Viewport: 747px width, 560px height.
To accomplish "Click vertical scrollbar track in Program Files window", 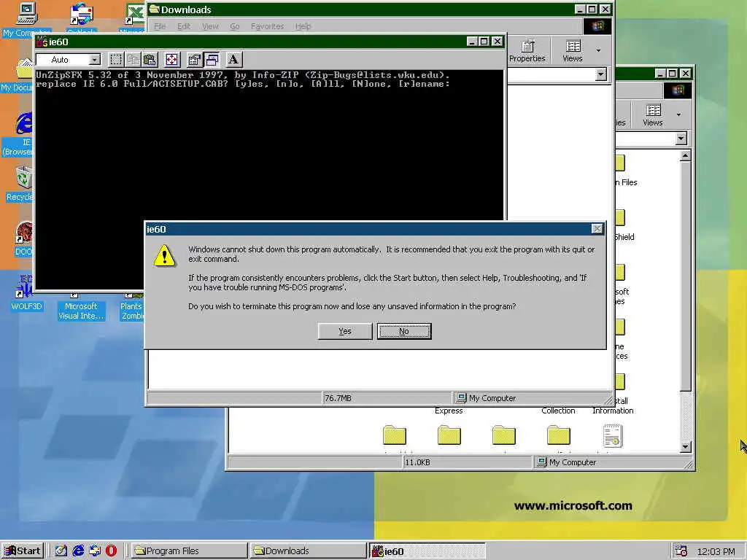I will (685, 416).
